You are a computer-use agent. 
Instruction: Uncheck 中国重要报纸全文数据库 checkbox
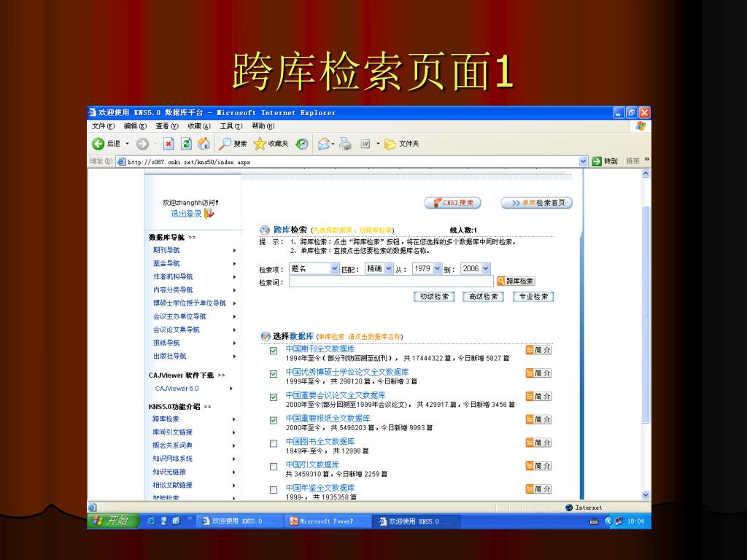274,421
